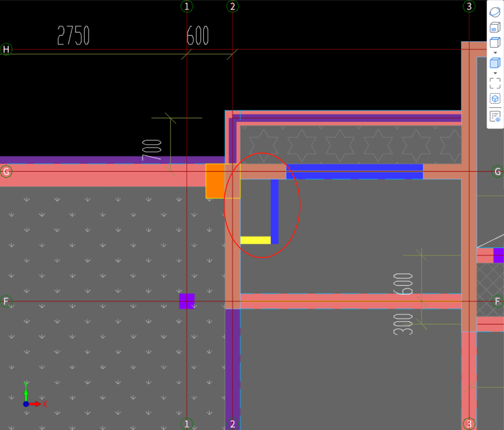Select the long horizontal blue beam
This screenshot has height=430, width=504.
(354, 172)
